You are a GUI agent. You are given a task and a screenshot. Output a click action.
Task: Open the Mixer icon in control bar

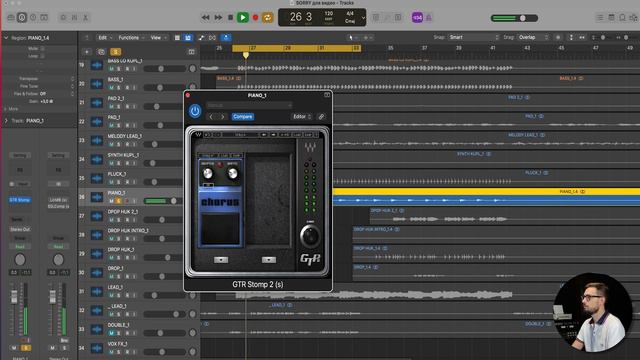(x=74, y=18)
